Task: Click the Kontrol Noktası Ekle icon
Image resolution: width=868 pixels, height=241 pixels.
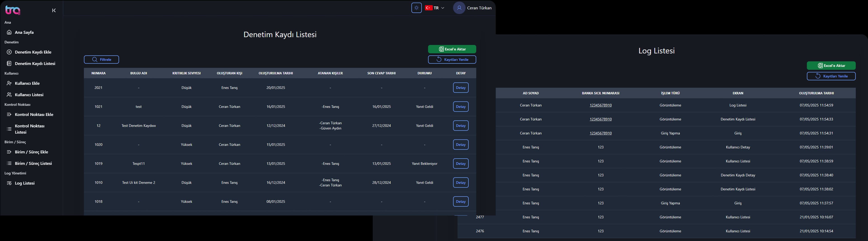Action: pyautogui.click(x=9, y=114)
